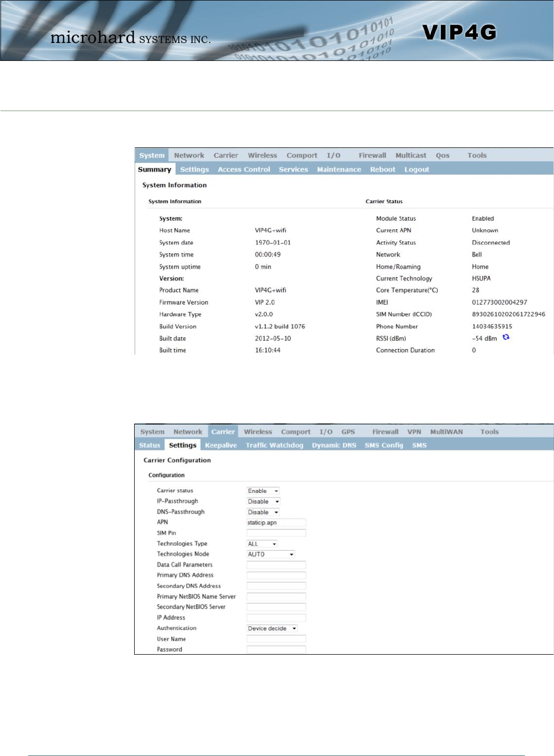Image resolution: width=554 pixels, height=756 pixels.
Task: Click Phone Number value 14034635915
Action: coord(492,327)
